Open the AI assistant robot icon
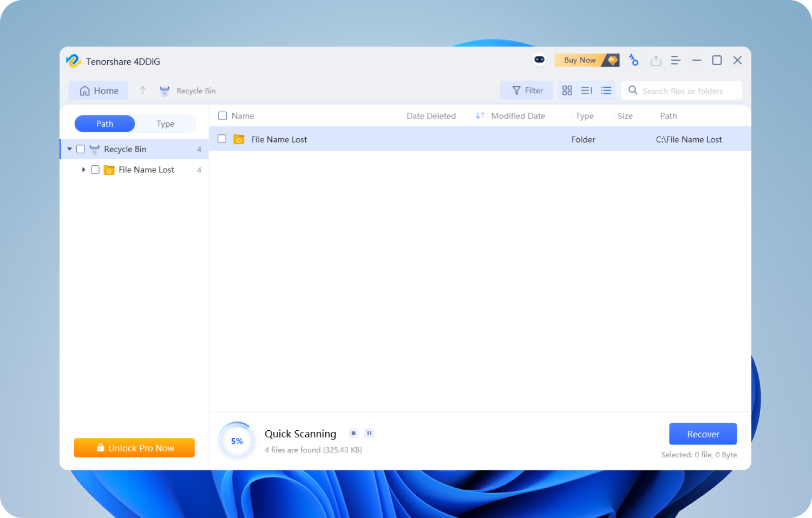Image resolution: width=812 pixels, height=518 pixels. tap(539, 60)
